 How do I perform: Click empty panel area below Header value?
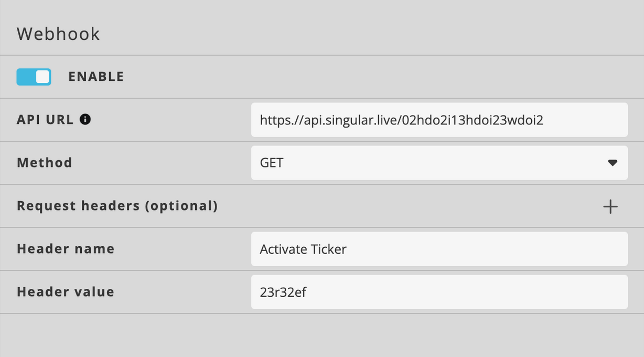coord(322,336)
